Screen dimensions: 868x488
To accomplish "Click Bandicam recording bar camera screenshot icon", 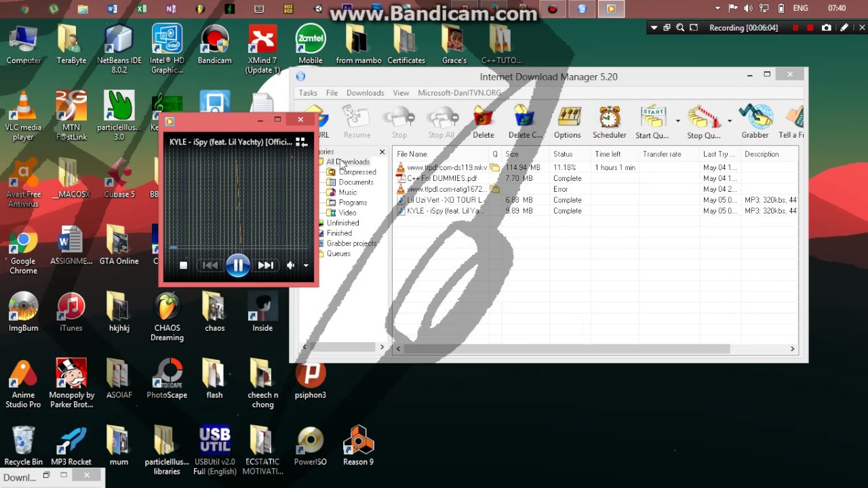I will click(826, 28).
